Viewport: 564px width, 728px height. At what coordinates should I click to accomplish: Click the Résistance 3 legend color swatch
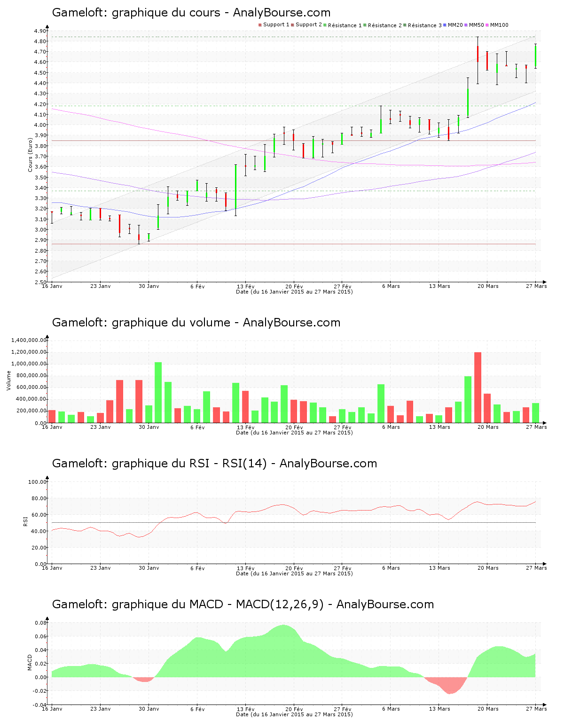pyautogui.click(x=405, y=25)
